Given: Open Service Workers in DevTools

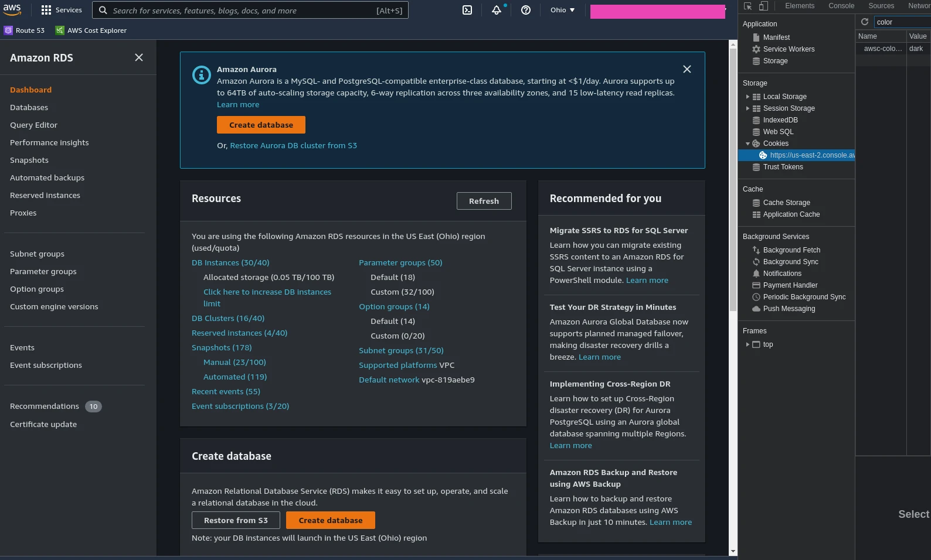Looking at the screenshot, I should (789, 49).
